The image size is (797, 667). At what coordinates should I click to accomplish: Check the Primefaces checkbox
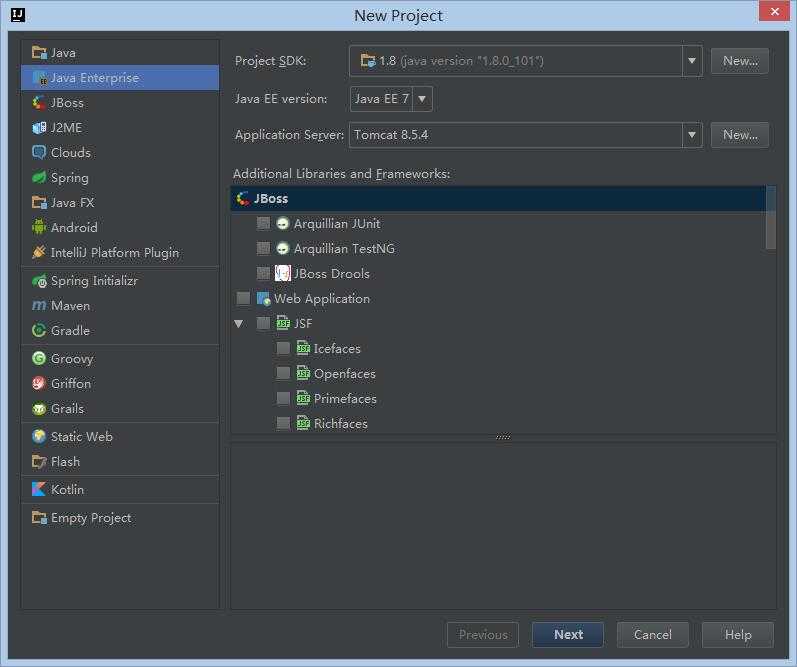coord(283,398)
